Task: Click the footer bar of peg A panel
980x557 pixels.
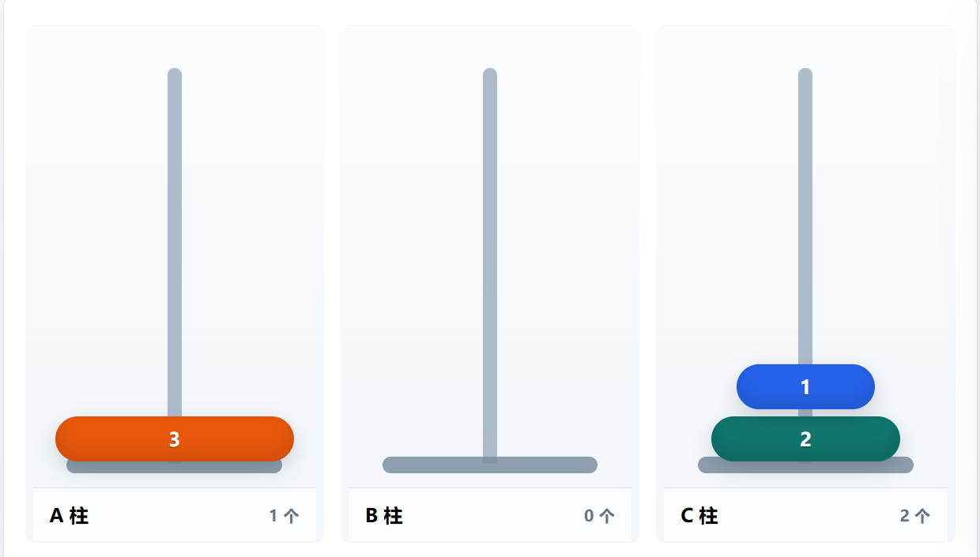Action: tap(175, 515)
